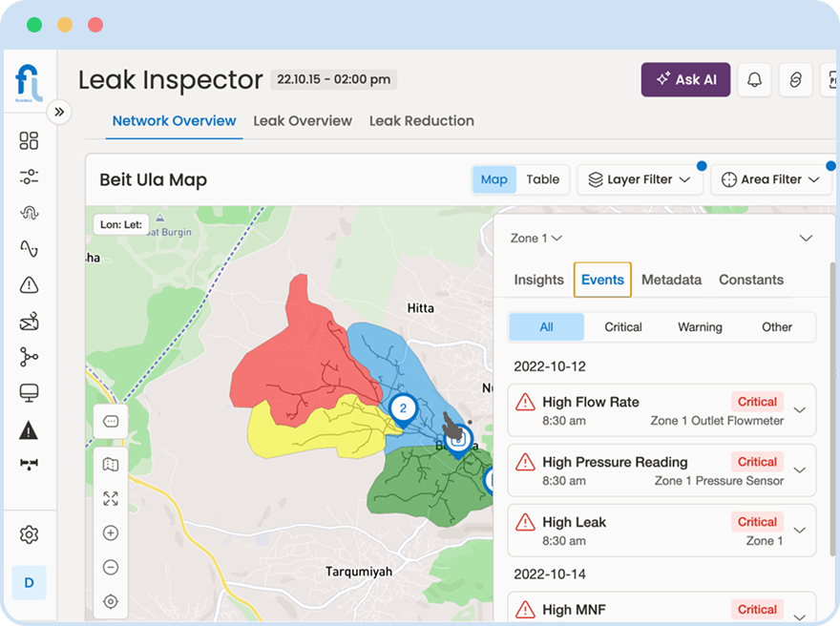The width and height of the screenshot is (840, 626).
Task: Select the Critical events filter
Action: click(622, 326)
